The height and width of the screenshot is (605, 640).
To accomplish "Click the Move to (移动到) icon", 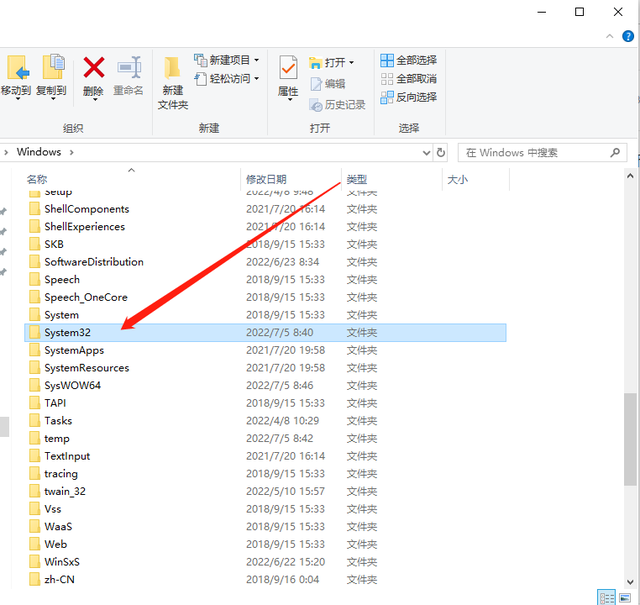I will [17, 68].
